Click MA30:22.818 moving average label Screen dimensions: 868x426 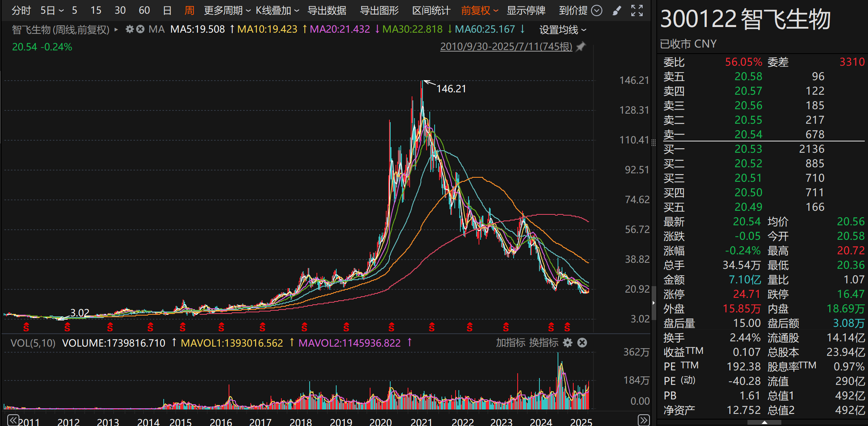coord(412,29)
